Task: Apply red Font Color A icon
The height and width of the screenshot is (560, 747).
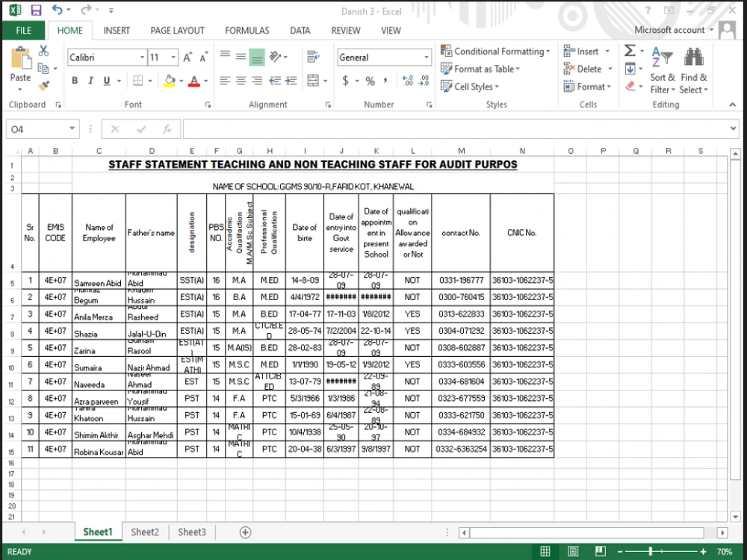Action: pyautogui.click(x=194, y=81)
